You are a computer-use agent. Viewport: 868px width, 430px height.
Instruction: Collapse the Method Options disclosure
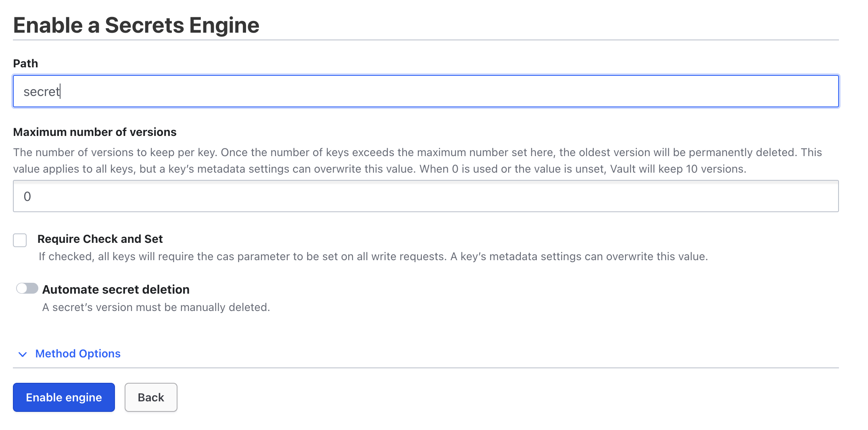pos(77,354)
